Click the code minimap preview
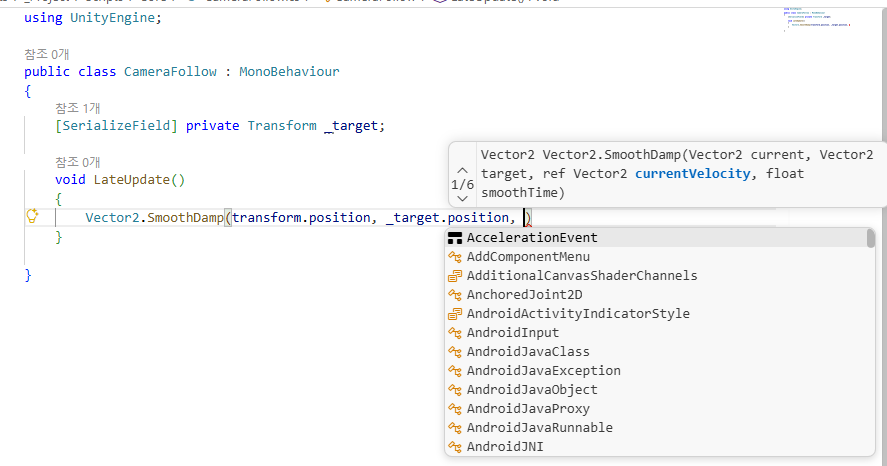Image resolution: width=887 pixels, height=466 pixels. pos(816,20)
